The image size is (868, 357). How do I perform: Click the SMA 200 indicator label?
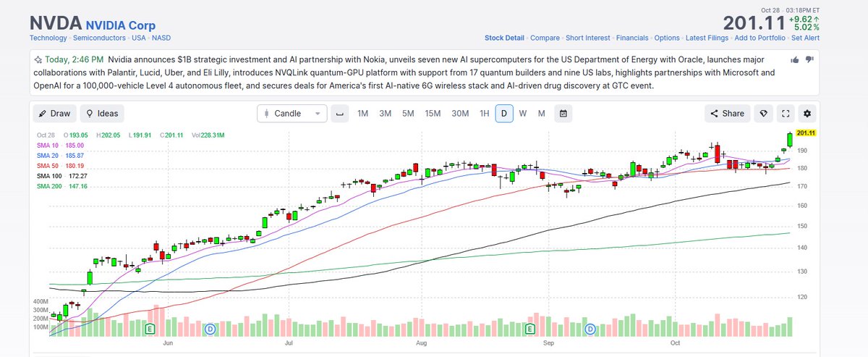(x=48, y=186)
